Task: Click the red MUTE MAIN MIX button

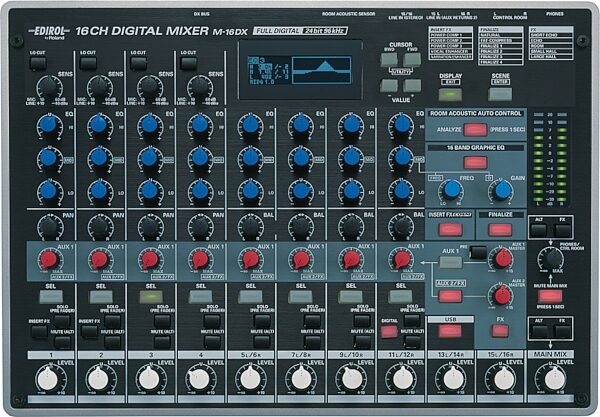Action: click(550, 296)
